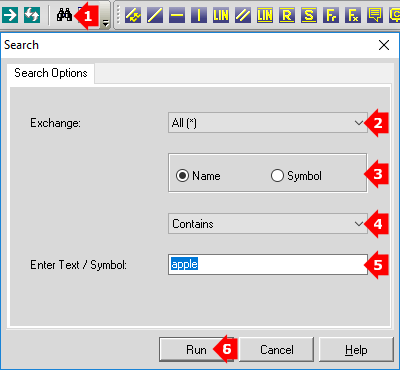Image resolution: width=400 pixels, height=370 pixels.
Task: Select the horizontal line tool
Action: tap(177, 15)
